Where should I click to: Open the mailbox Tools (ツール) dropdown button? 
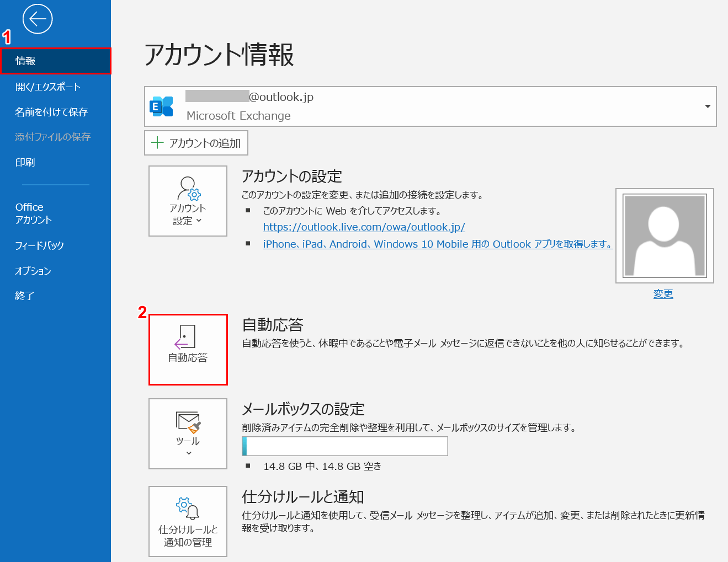click(188, 433)
